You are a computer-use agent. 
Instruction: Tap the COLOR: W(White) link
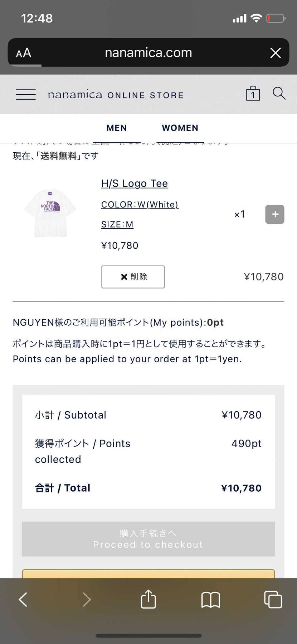(x=140, y=204)
